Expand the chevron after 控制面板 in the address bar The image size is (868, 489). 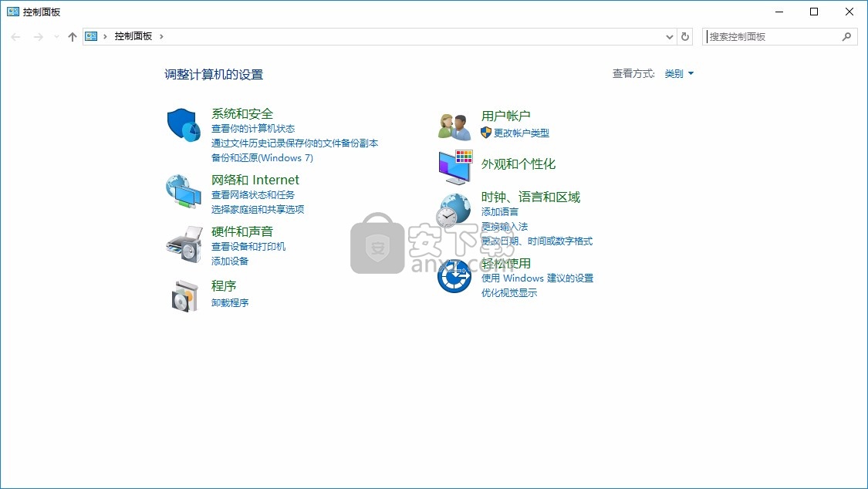click(161, 36)
